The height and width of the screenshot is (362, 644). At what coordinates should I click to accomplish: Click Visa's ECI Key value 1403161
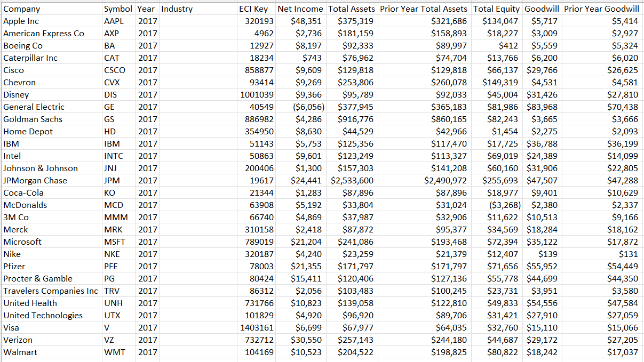point(258,327)
